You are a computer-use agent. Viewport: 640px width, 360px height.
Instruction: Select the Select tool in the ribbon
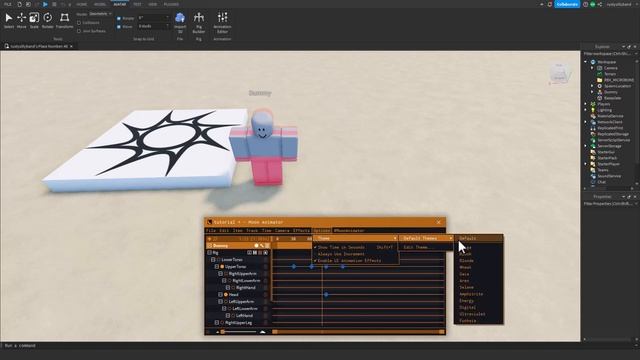point(9,20)
